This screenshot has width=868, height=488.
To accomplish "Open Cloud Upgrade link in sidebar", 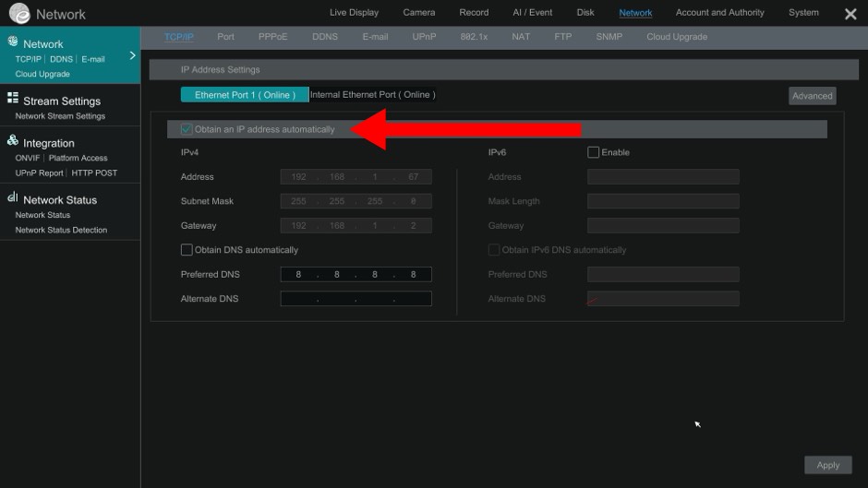I will pos(42,74).
